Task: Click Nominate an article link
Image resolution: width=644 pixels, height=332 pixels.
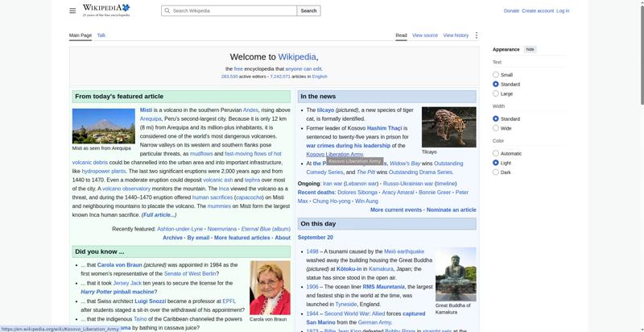Action: [452, 210]
